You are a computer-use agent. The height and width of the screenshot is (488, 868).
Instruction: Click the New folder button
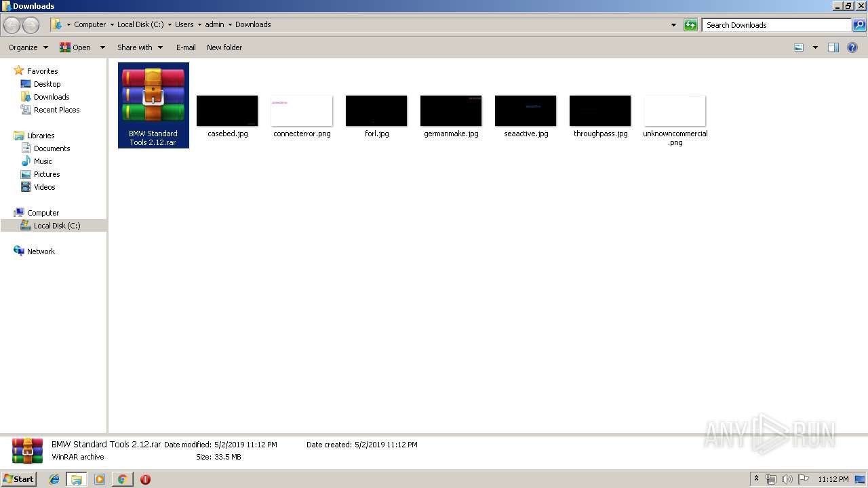tap(224, 47)
